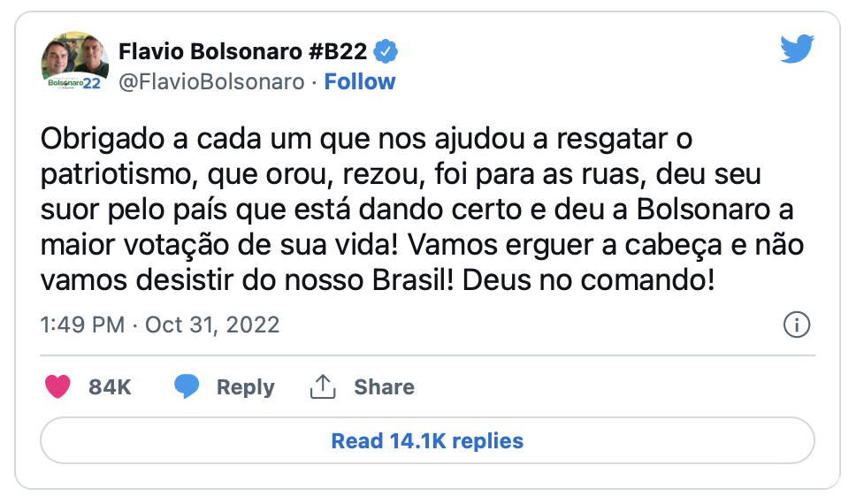
Task: Click the share arrow icon
Action: pyautogui.click(x=323, y=386)
